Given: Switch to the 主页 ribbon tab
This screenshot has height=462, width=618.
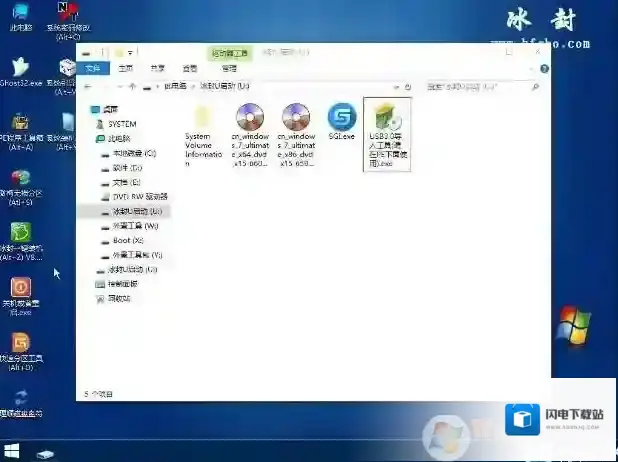Looking at the screenshot, I should tap(126, 69).
